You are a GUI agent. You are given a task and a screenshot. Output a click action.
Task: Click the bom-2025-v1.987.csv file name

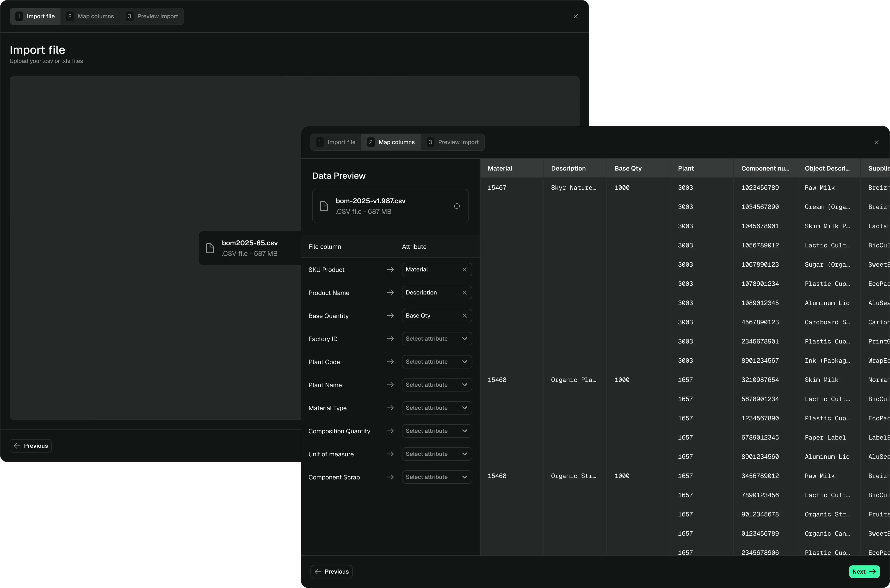[x=371, y=201]
